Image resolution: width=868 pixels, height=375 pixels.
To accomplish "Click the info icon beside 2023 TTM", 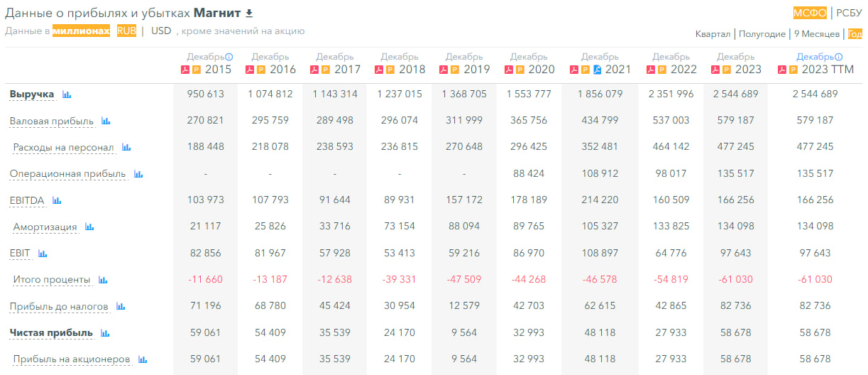I will (x=838, y=57).
